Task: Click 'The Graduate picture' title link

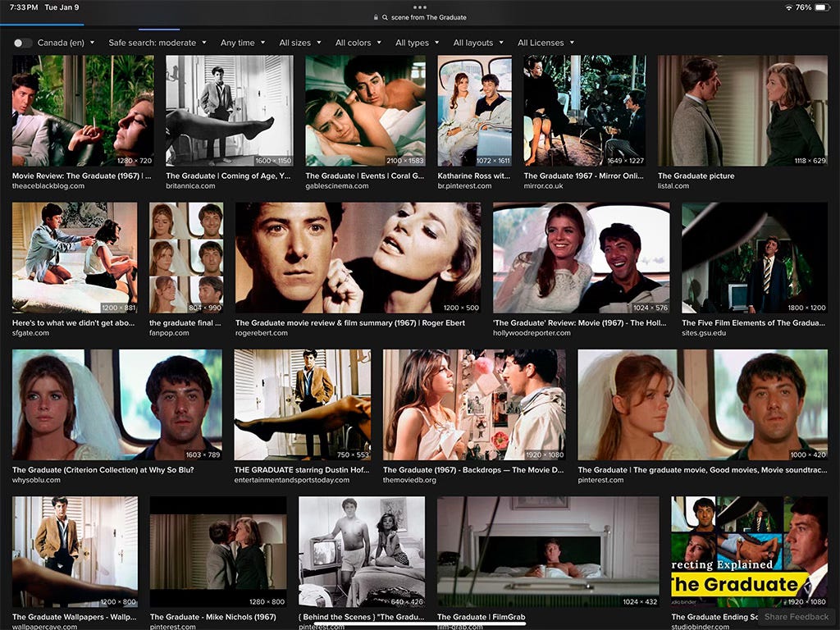Action: pos(696,176)
